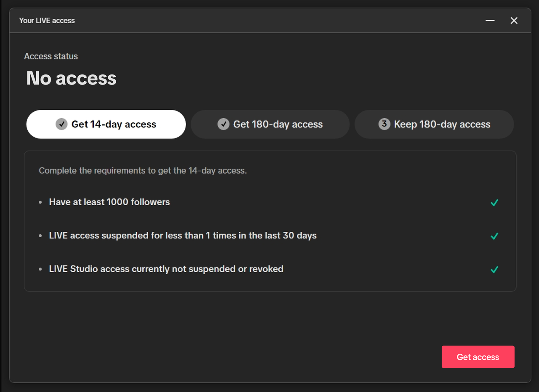
Task: Switch to the Get 180-day access tab
Action: 269,124
